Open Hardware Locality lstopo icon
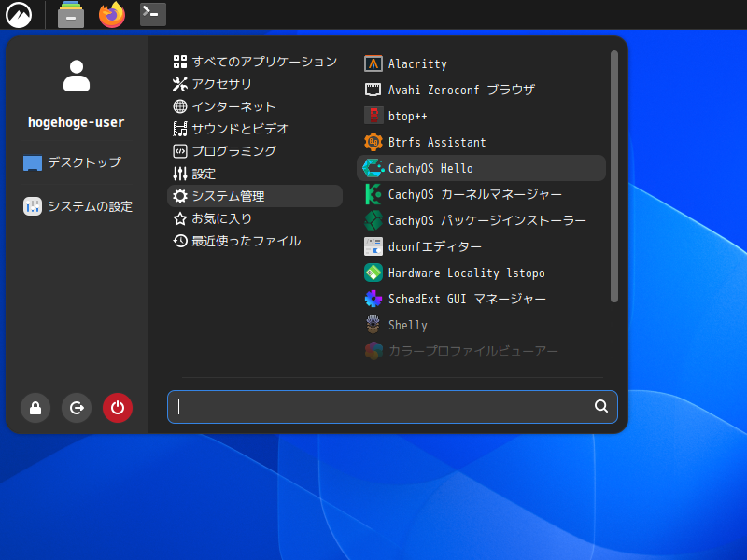The image size is (747, 560). [373, 273]
